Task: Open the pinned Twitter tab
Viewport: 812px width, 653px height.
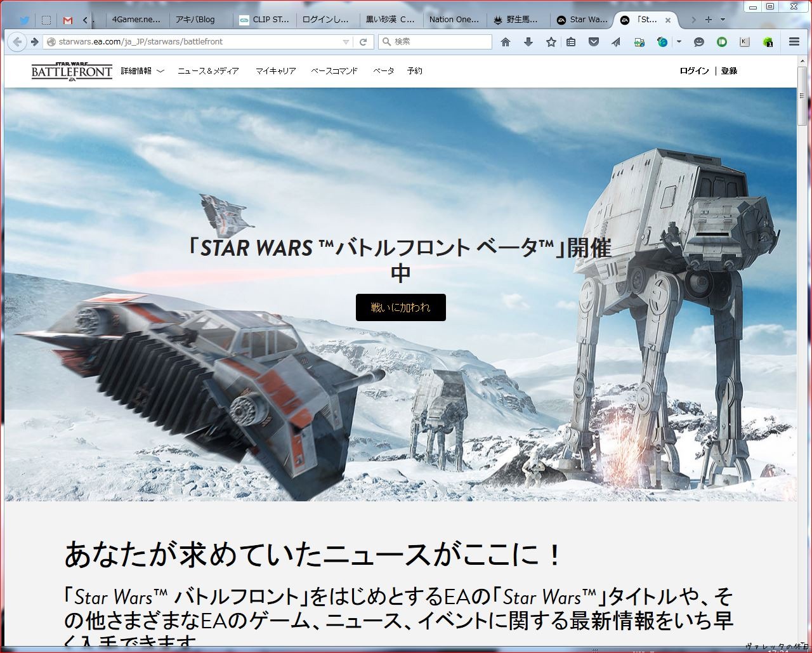Action: 24,20
